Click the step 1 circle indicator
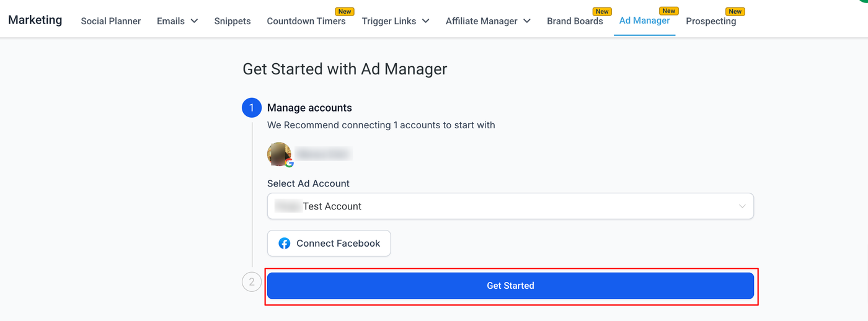868x321 pixels. click(252, 108)
